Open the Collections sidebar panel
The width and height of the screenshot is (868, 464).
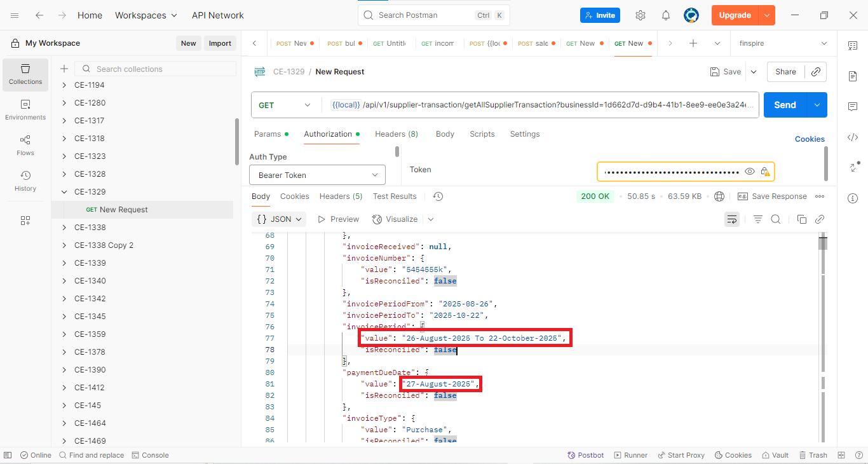[x=25, y=75]
